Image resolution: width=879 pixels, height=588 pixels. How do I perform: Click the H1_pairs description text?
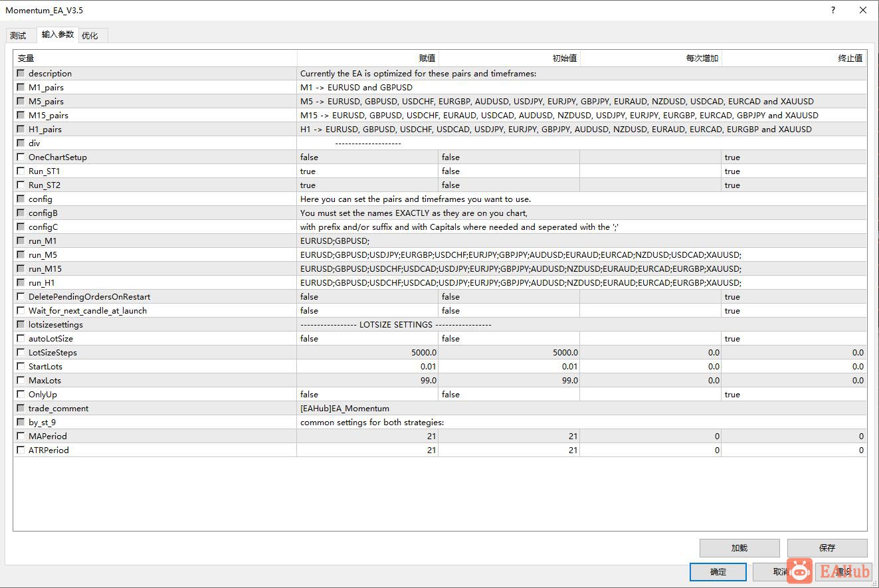point(556,129)
